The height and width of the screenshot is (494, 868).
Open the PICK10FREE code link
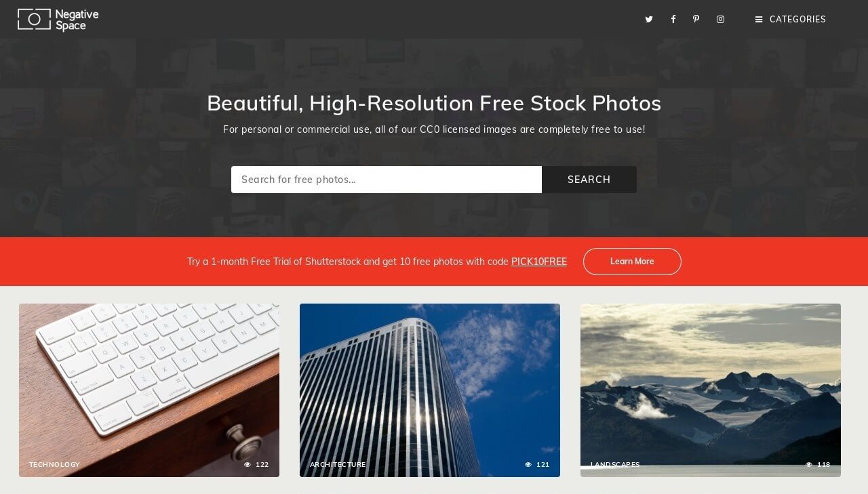point(539,262)
